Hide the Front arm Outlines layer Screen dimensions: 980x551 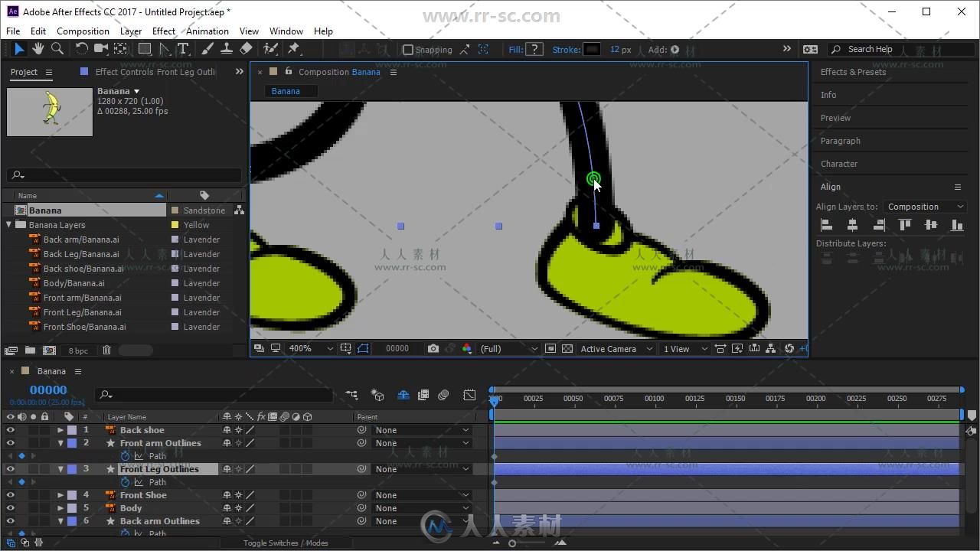[11, 443]
